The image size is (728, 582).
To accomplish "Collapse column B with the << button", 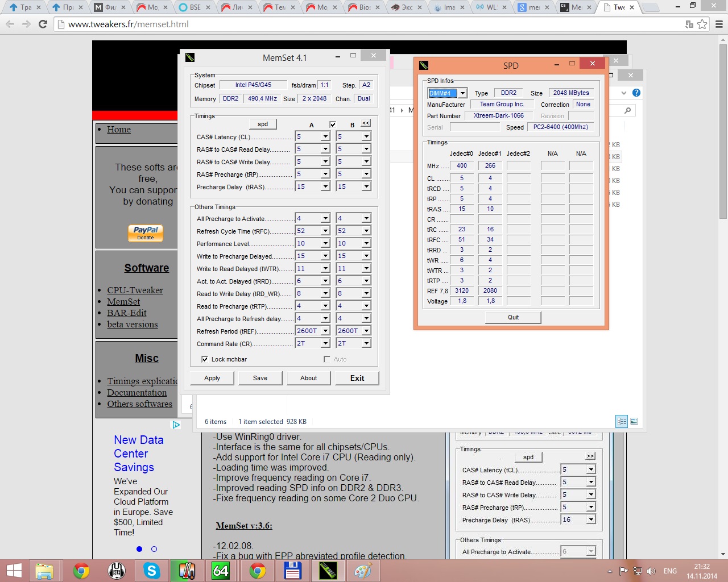I will pyautogui.click(x=366, y=123).
